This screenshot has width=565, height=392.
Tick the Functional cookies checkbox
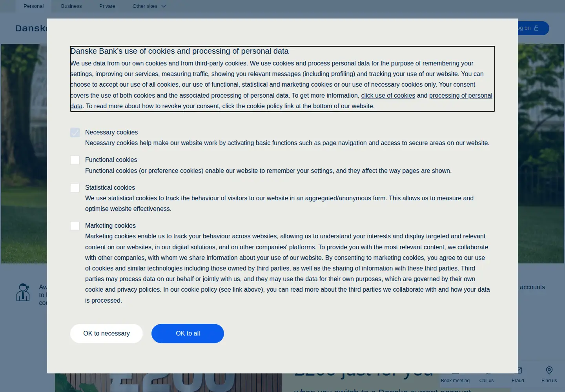75,160
